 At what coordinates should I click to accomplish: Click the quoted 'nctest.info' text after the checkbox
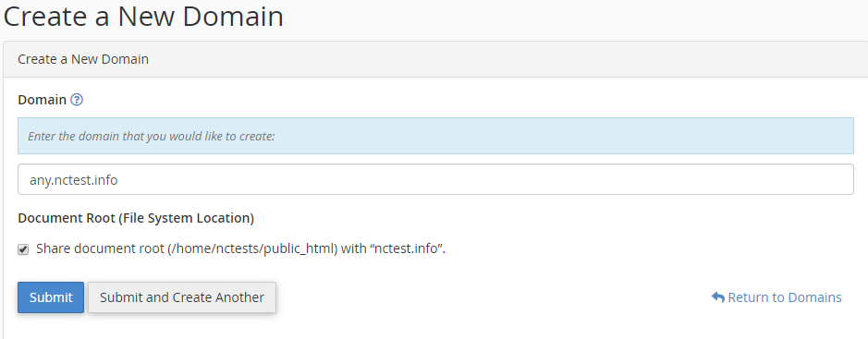(x=407, y=248)
